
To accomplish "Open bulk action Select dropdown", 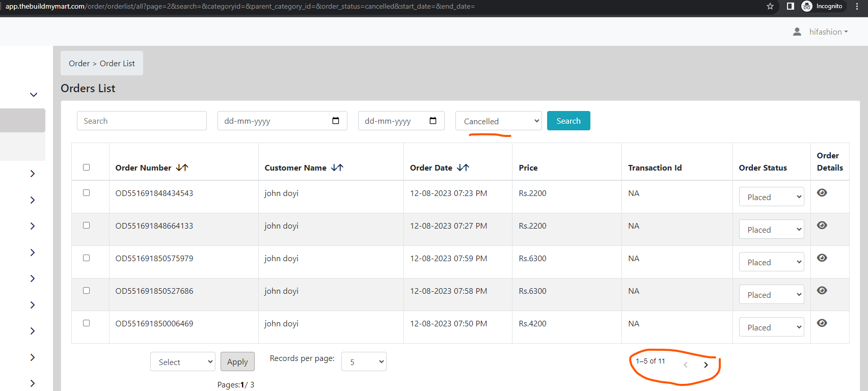I will tap(183, 361).
